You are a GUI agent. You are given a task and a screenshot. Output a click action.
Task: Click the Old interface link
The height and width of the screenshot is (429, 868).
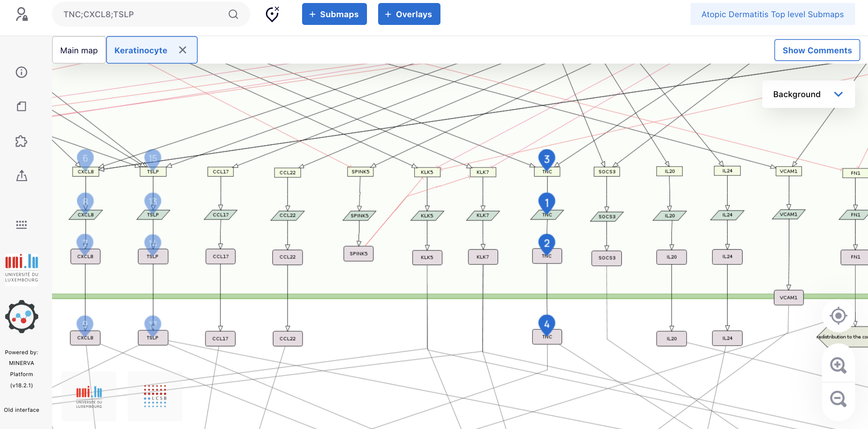coord(21,410)
